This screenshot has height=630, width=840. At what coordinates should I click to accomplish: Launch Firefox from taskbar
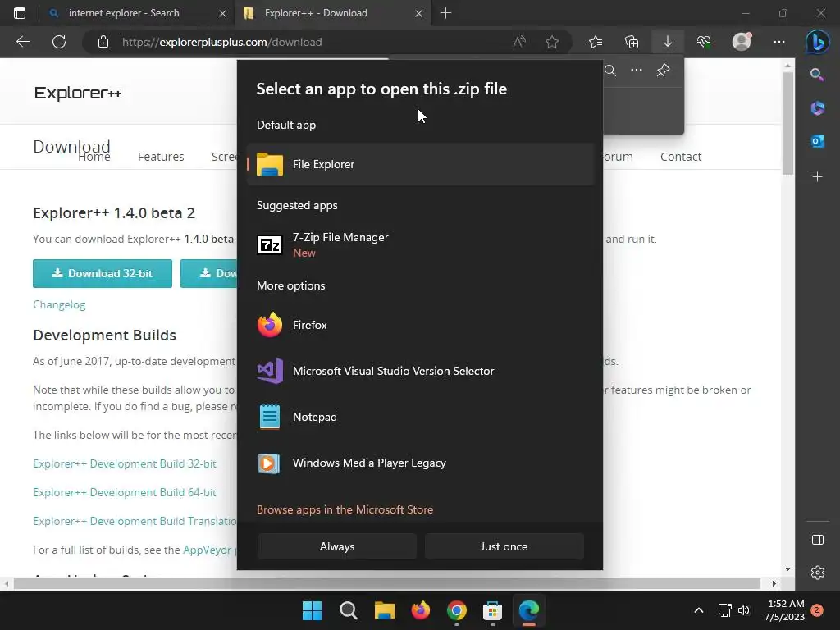[421, 610]
